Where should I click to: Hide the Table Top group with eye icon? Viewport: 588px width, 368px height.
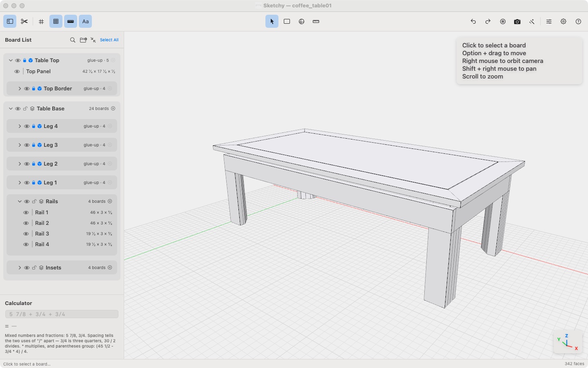pos(18,60)
